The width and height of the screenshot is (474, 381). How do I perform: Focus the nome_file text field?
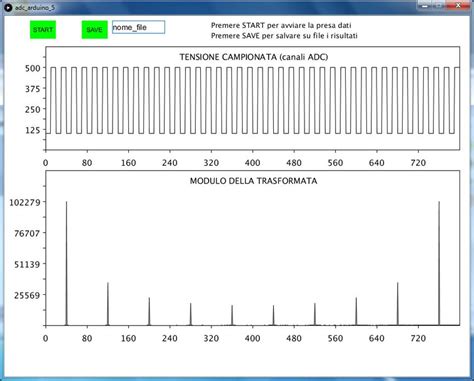tap(138, 27)
